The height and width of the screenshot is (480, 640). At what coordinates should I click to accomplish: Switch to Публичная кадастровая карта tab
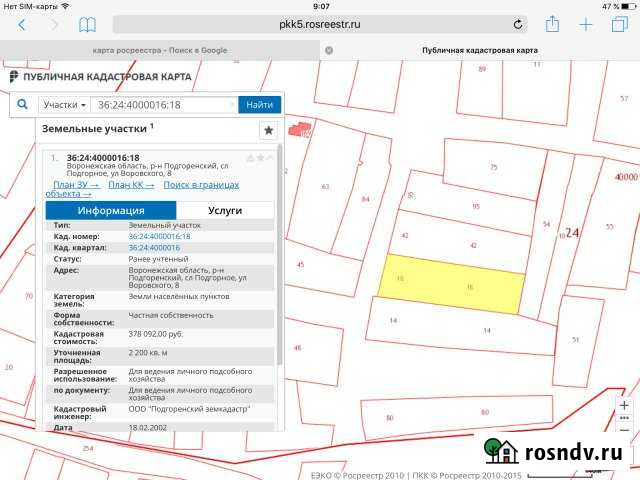(x=480, y=50)
